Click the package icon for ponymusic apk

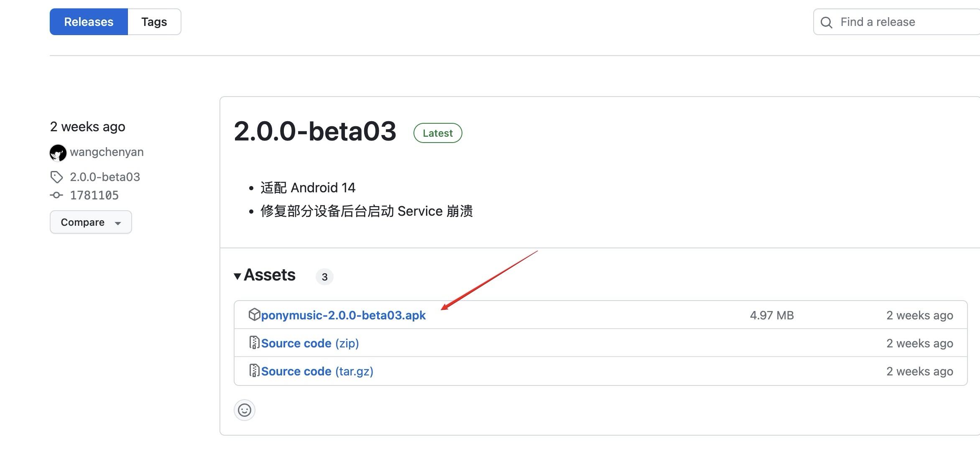tap(254, 314)
